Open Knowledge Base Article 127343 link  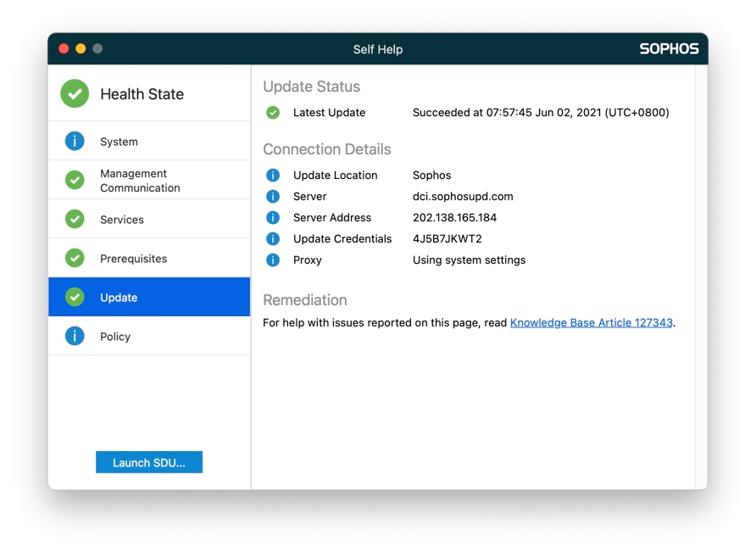coord(592,322)
